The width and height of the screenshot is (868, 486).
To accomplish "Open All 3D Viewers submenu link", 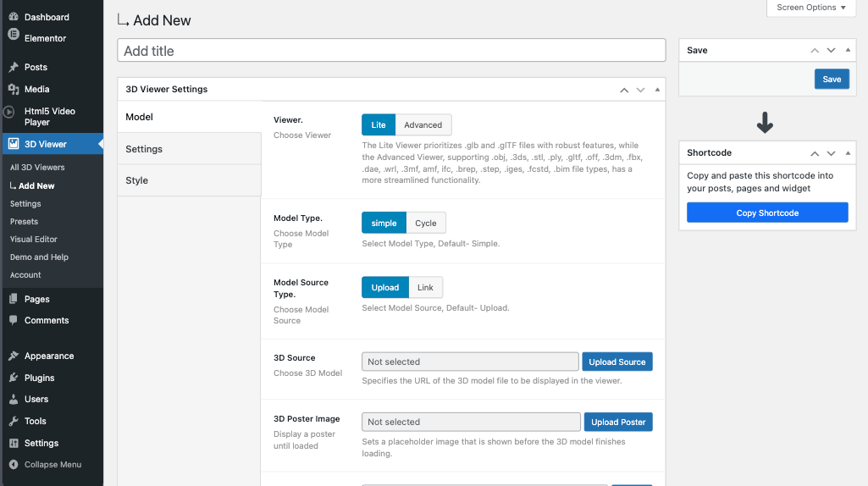I will tap(37, 168).
